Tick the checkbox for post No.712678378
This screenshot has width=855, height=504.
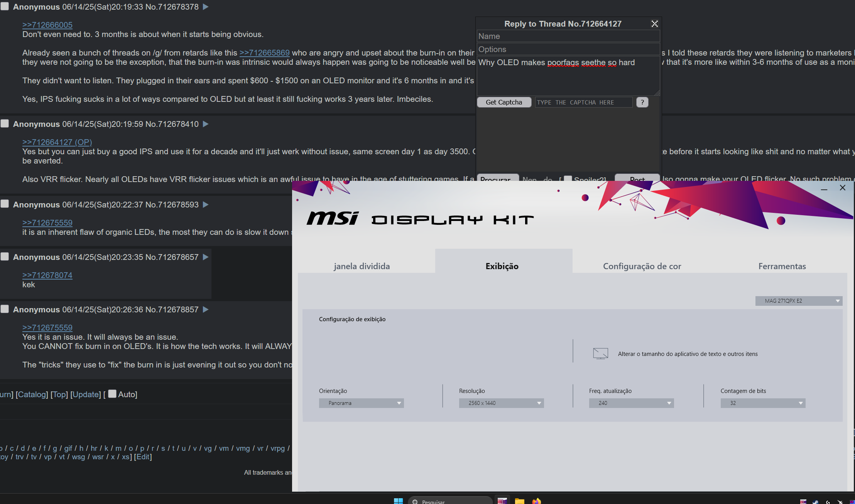5,7
